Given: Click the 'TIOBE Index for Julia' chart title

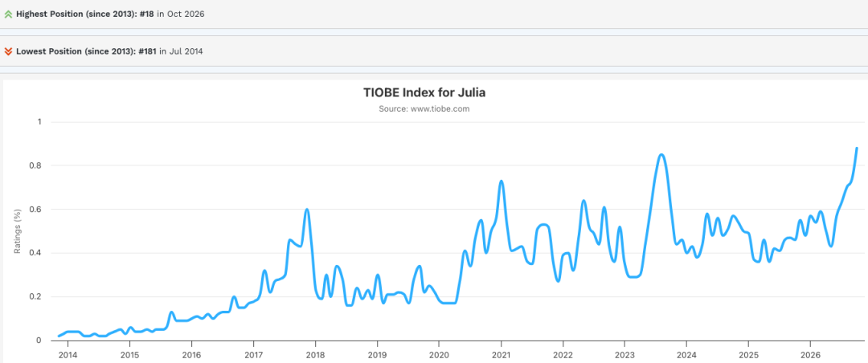Looking at the screenshot, I should (x=424, y=93).
